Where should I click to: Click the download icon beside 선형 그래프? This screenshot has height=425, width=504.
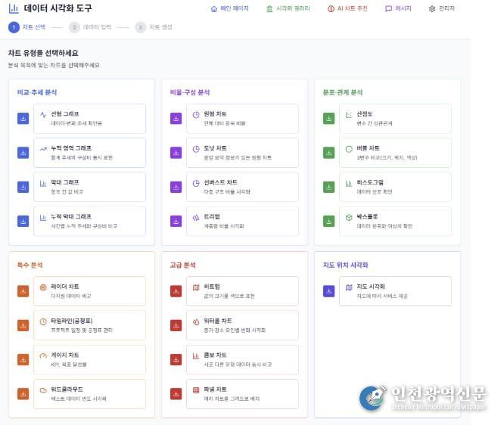(23, 119)
